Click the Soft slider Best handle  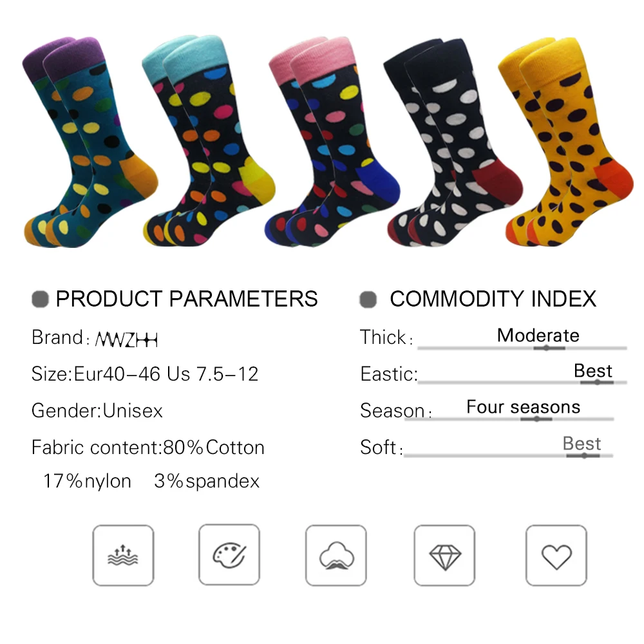click(584, 455)
